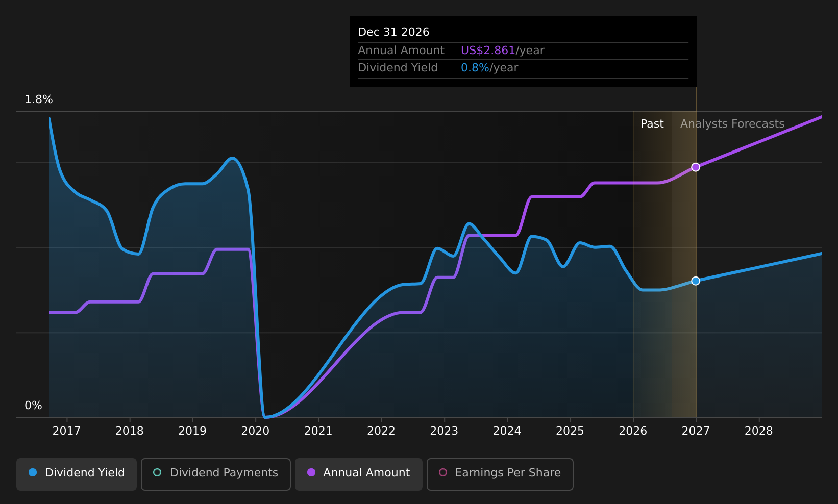Screen dimensions: 838x504
Task: Click the 1.8% y-axis label
Action: (x=39, y=99)
